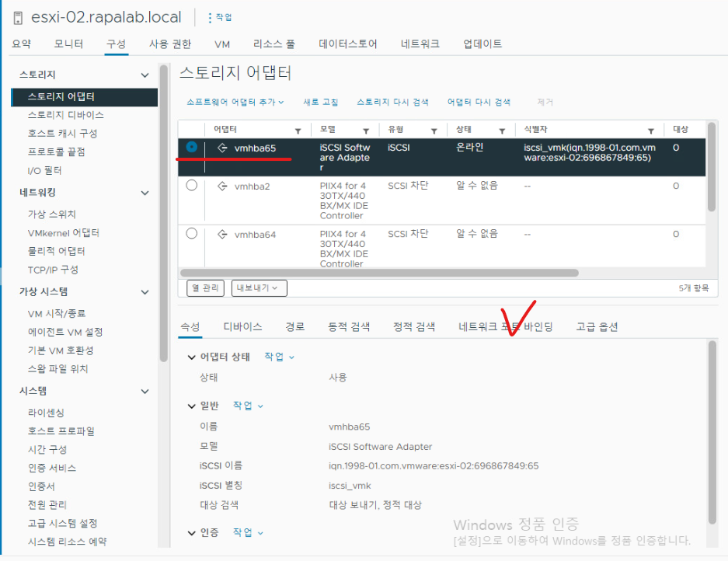Open TCP/IP 구성 in the sidebar

(x=53, y=270)
